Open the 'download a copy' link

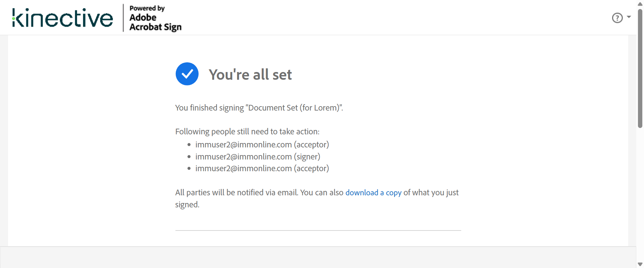tap(373, 193)
